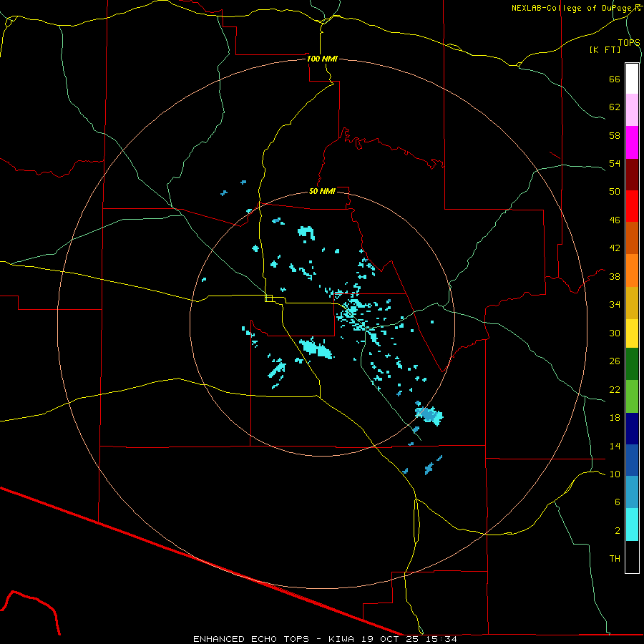Click the bright yellow legend color swatch
The width and height of the screenshot is (644, 644).
click(632, 333)
